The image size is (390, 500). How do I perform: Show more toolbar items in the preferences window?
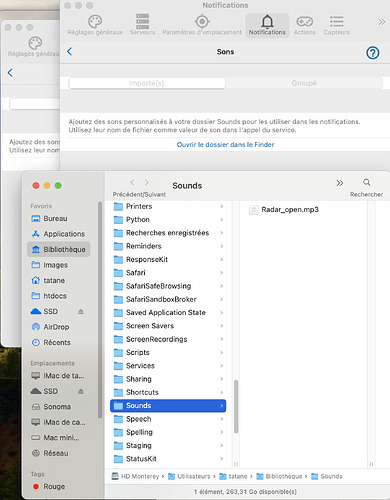pyautogui.click(x=381, y=22)
